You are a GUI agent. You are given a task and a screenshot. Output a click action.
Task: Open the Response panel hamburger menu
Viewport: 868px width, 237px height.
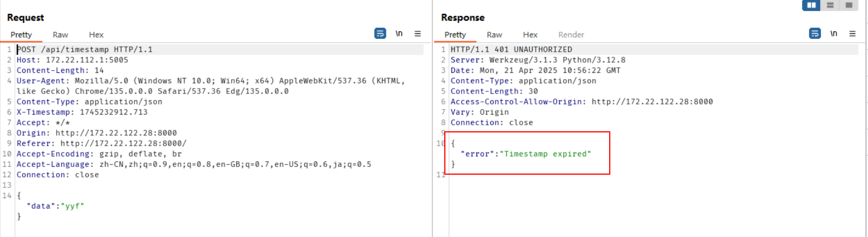pos(852,34)
